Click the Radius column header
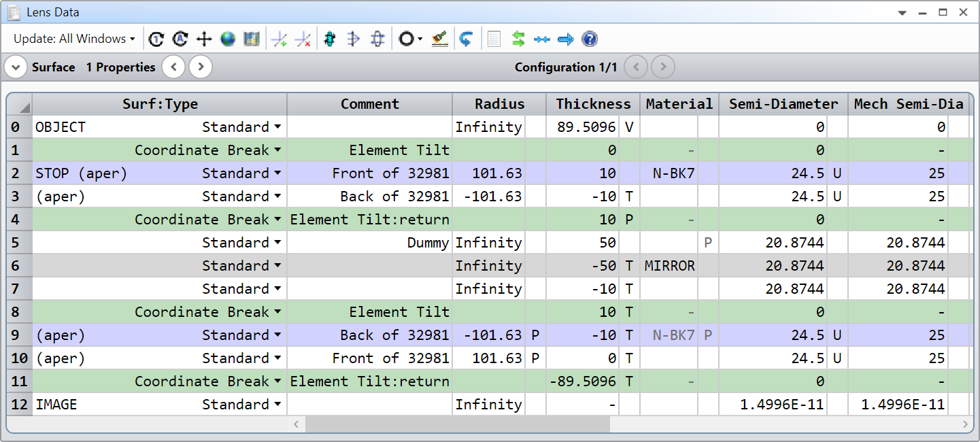Image resolution: width=980 pixels, height=442 pixels. pyautogui.click(x=500, y=104)
